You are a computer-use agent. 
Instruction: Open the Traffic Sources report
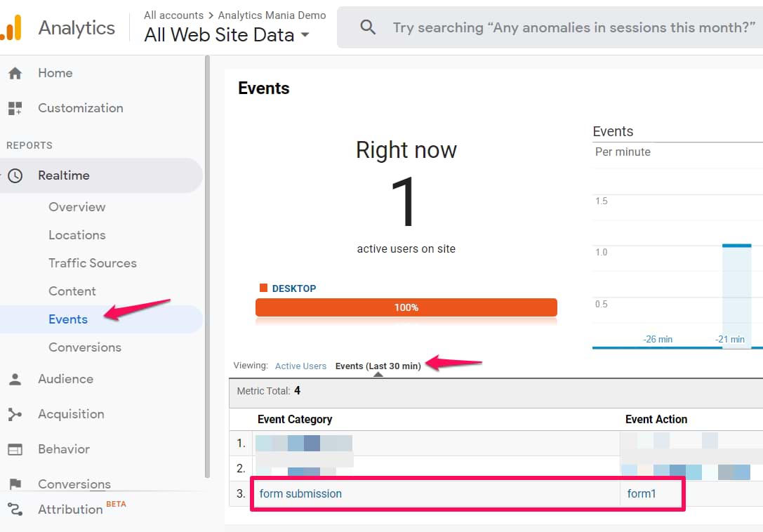[x=92, y=263]
